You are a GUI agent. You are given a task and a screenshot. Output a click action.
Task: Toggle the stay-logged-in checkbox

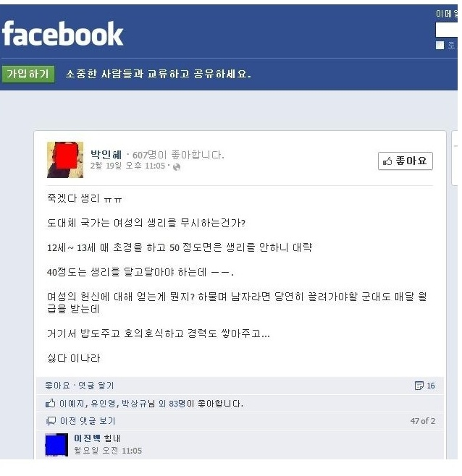(x=440, y=46)
